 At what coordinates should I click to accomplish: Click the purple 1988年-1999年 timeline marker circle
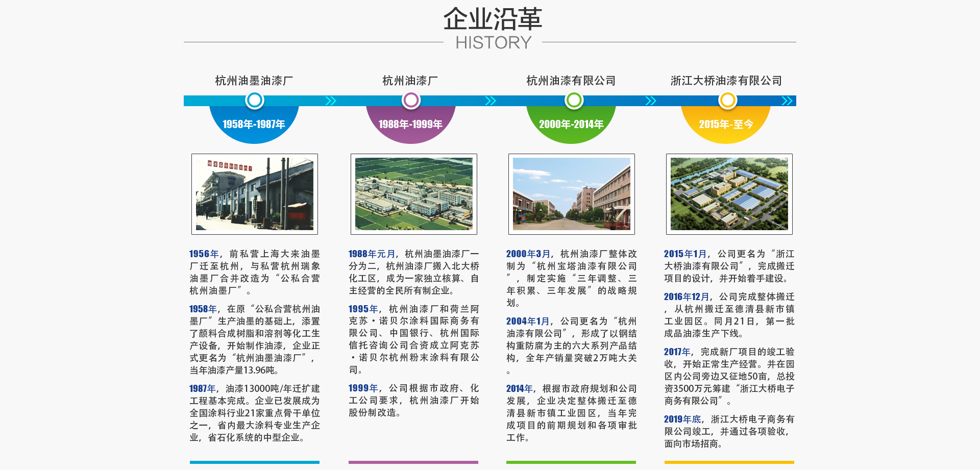pyautogui.click(x=411, y=101)
